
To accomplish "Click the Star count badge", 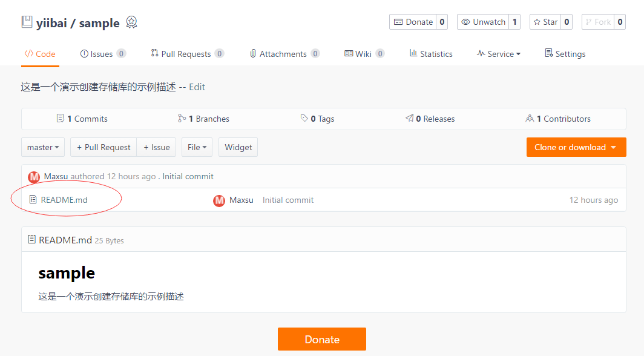I will click(x=567, y=22).
